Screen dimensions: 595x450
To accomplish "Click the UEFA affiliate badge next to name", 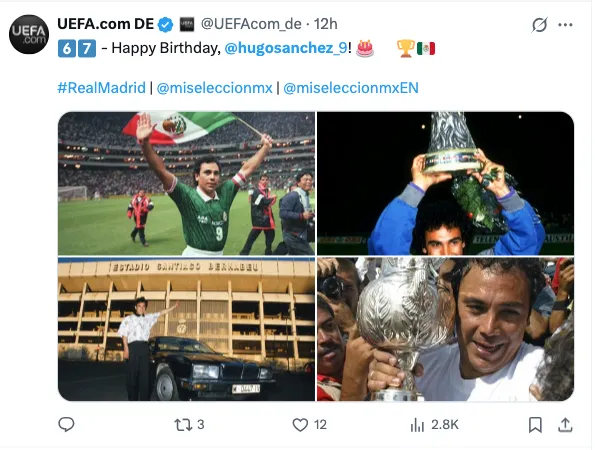I will 186,24.
